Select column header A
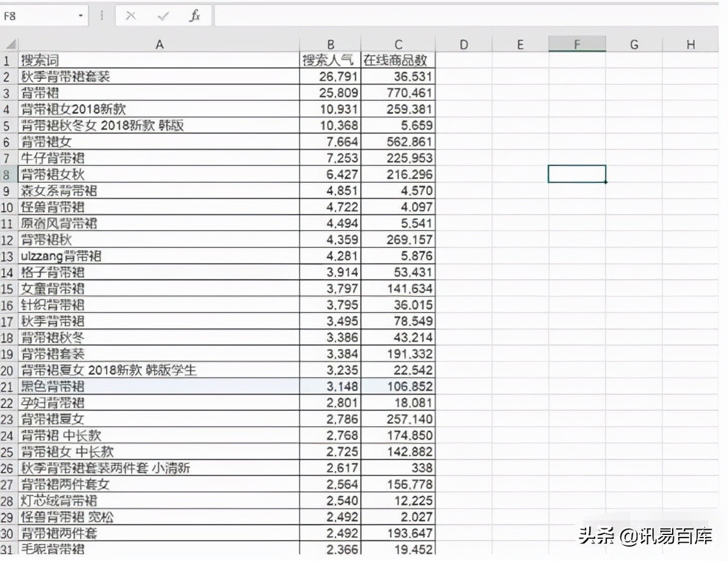Image resolution: width=728 pixels, height=561 pixels. tap(160, 44)
